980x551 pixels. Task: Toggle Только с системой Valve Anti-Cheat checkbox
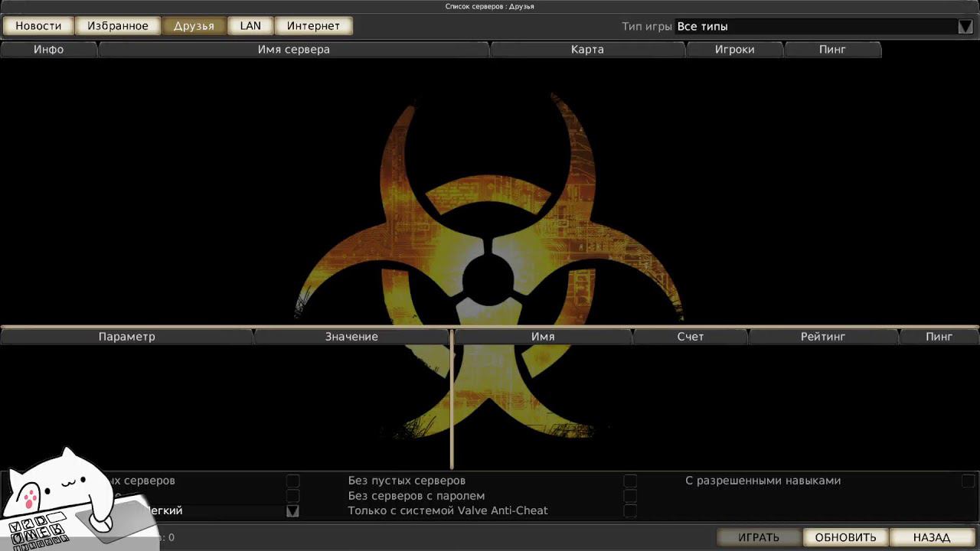tap(630, 511)
